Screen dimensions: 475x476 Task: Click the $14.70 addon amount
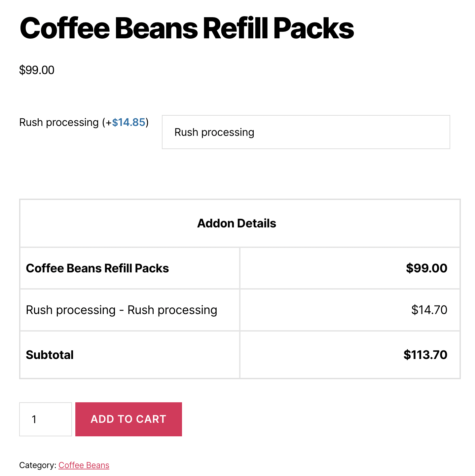[x=429, y=310]
